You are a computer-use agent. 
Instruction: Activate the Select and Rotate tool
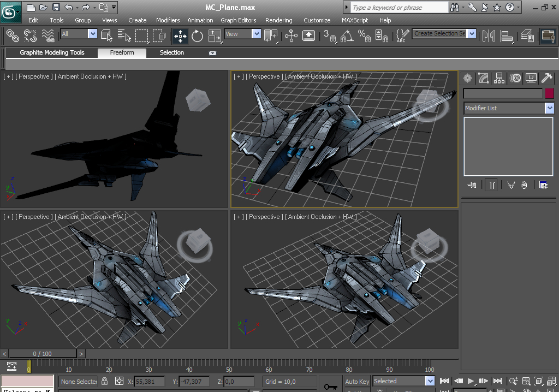click(197, 36)
